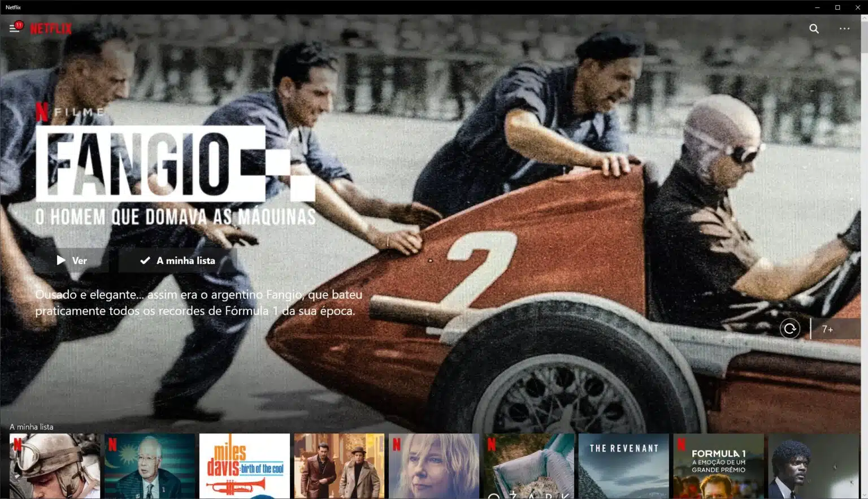The width and height of the screenshot is (868, 499).
Task: Open The Revenant thumbnail
Action: click(624, 466)
